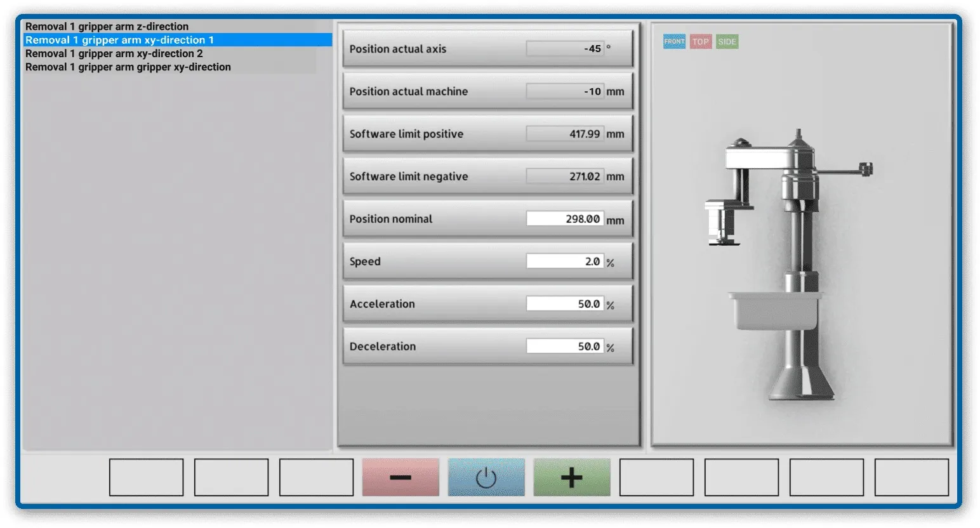
Task: Switch to SIDE view
Action: pyautogui.click(x=727, y=42)
